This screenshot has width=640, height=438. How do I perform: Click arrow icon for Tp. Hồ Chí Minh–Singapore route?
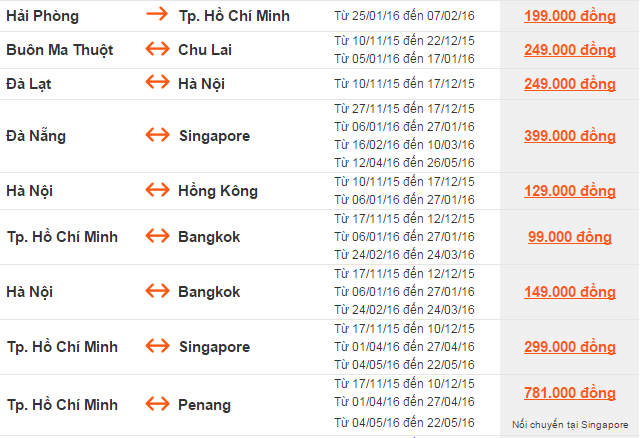tap(158, 347)
